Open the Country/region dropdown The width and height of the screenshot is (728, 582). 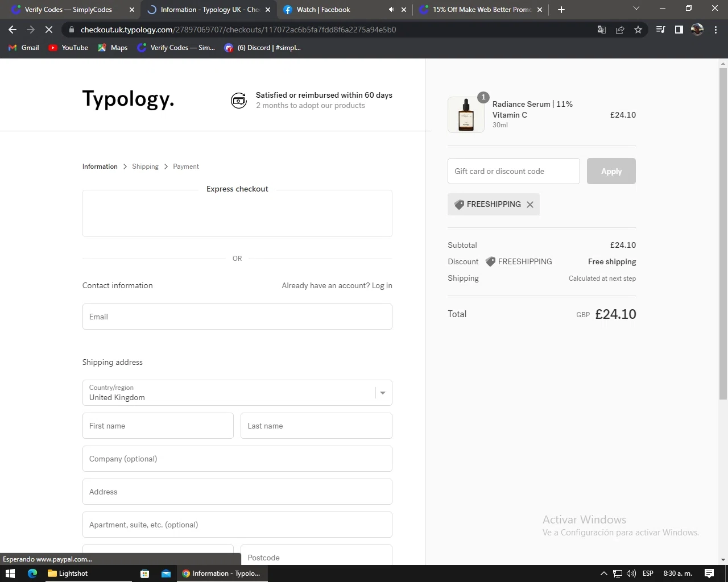click(237, 393)
